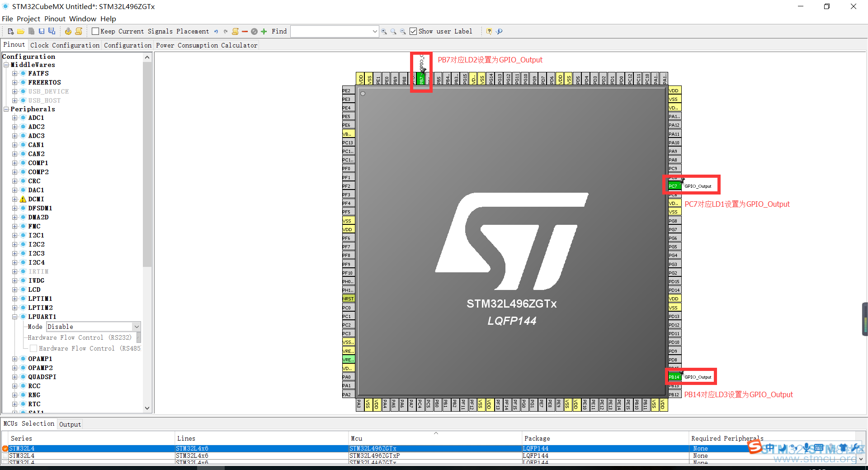
Task: Select the FREERTOS tree item
Action: (44, 82)
